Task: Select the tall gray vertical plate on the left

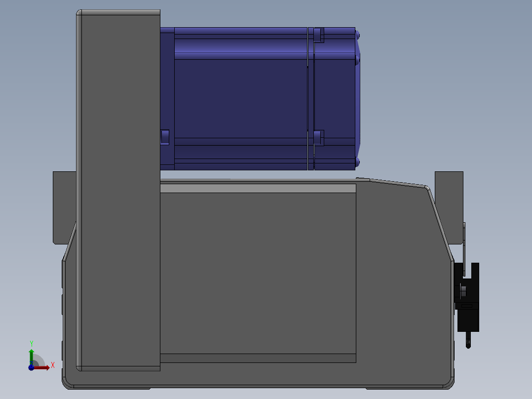Action: tap(118, 190)
